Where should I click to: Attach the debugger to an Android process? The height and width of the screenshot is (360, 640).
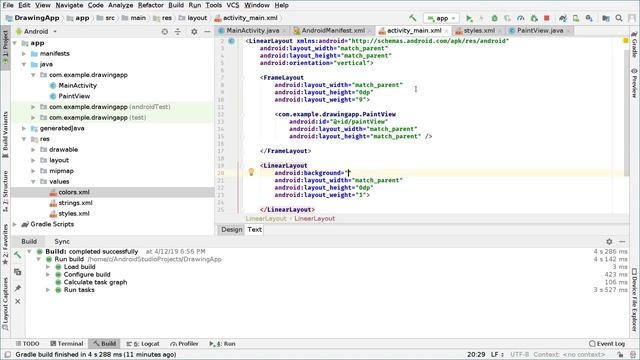(534, 18)
